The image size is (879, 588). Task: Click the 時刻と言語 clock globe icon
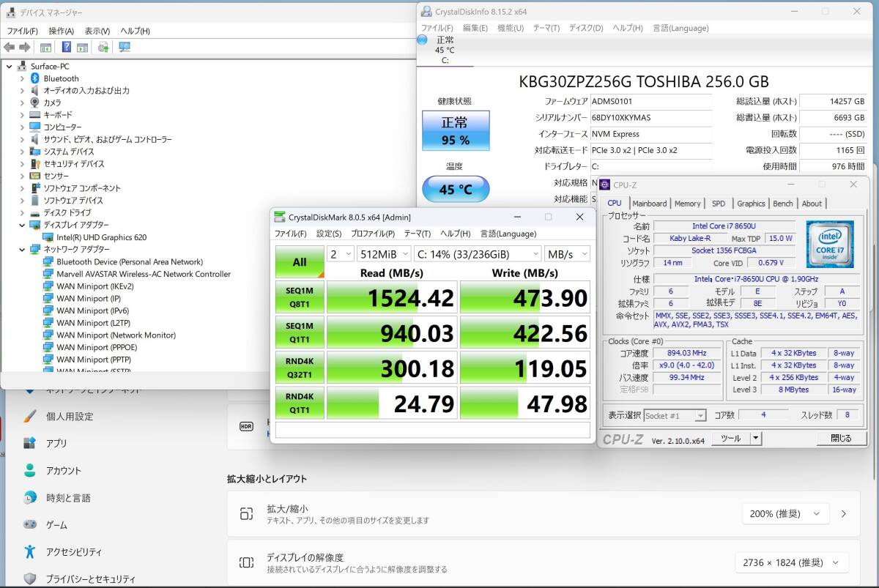29,497
